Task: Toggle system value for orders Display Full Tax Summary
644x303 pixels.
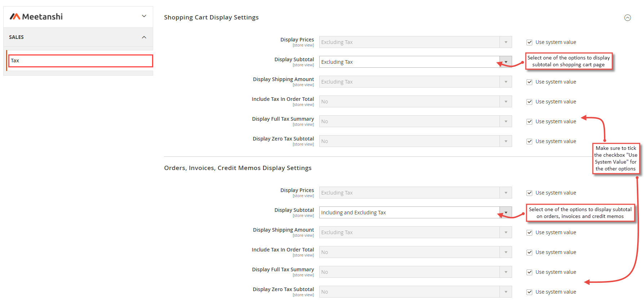Action: [529, 272]
